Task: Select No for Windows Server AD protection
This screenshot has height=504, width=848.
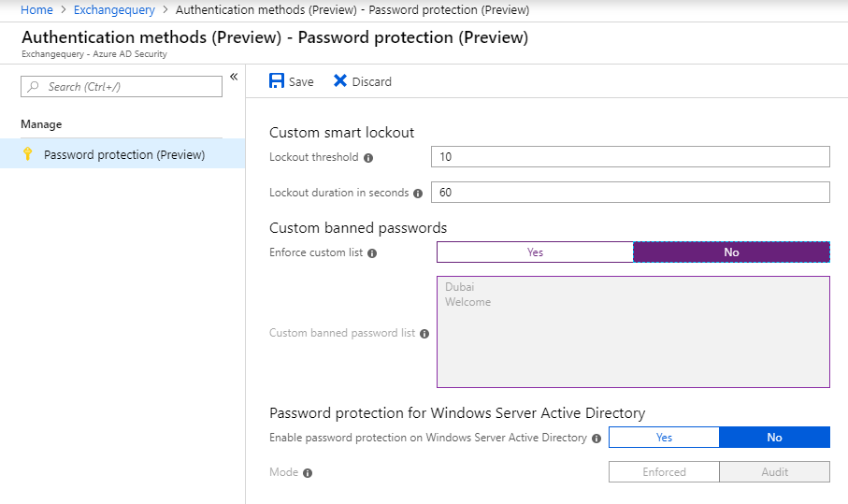Action: (774, 438)
